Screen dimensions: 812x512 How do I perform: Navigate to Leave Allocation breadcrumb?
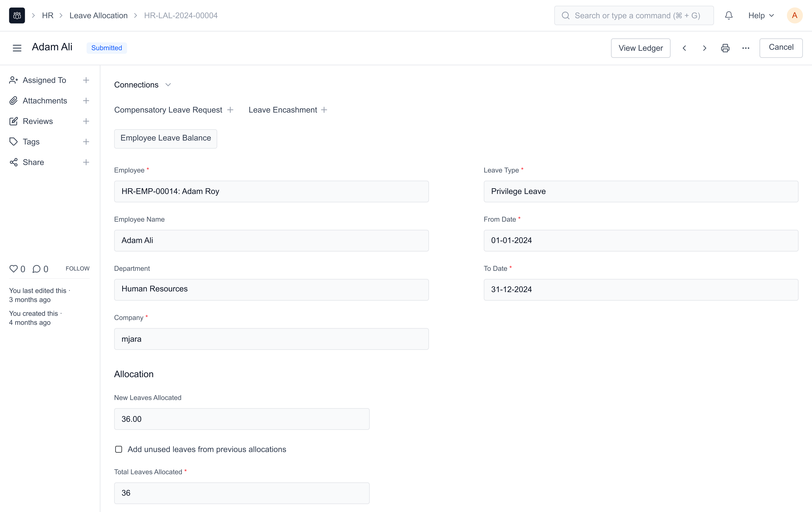(x=98, y=16)
